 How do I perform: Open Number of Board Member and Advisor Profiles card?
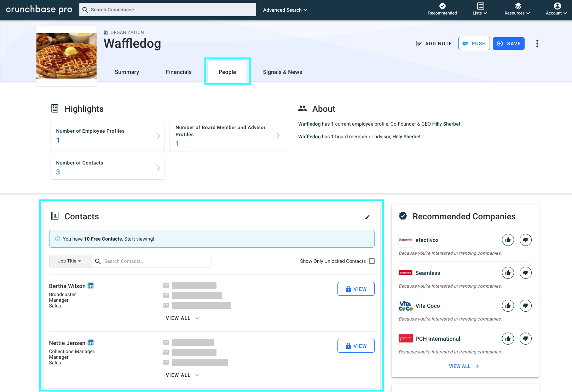tap(227, 136)
